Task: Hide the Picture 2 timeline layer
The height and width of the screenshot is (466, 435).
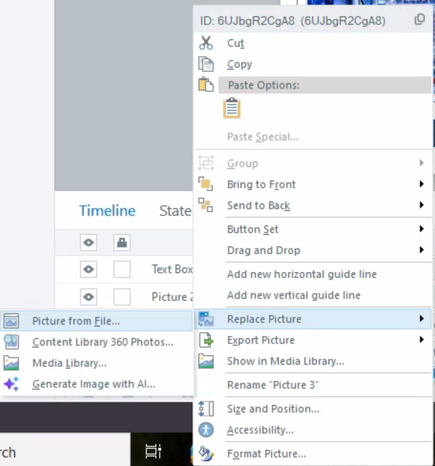Action: coord(88,297)
